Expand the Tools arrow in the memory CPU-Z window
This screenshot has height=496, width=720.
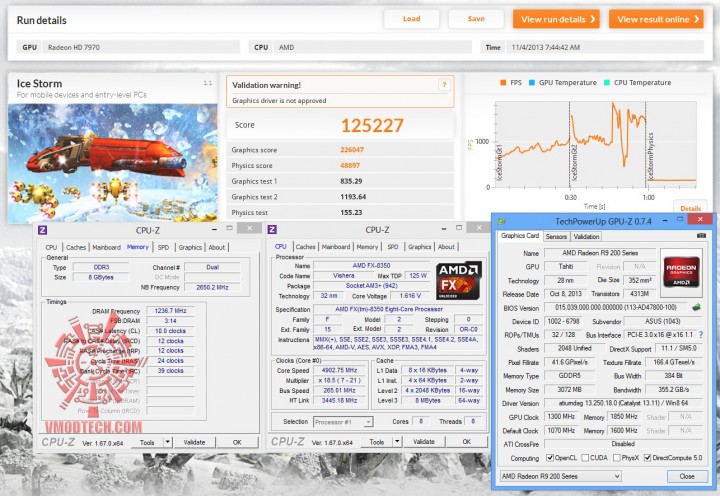coord(168,442)
